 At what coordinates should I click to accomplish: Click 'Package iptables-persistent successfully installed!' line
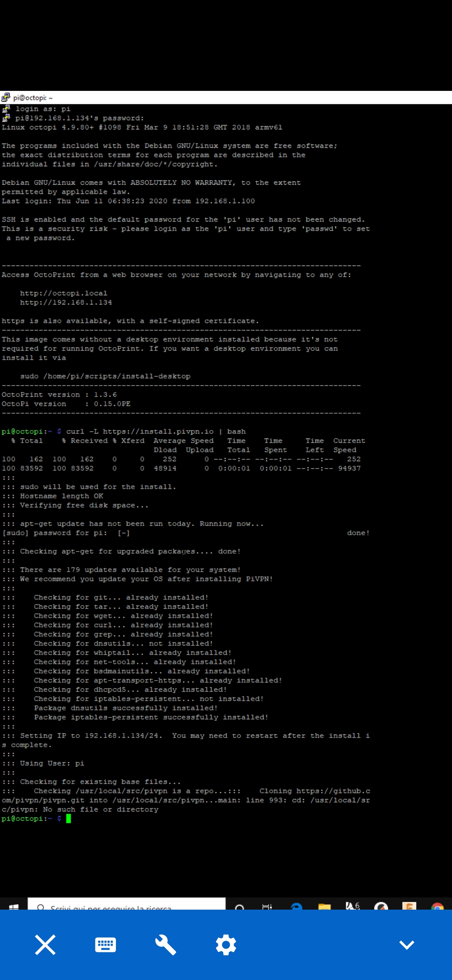pyautogui.click(x=151, y=717)
